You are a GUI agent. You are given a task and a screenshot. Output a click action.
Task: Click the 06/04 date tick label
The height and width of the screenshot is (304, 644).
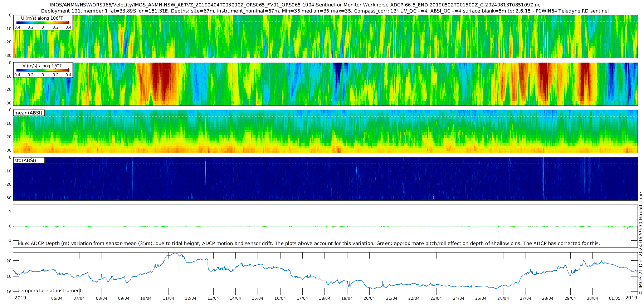click(57, 298)
